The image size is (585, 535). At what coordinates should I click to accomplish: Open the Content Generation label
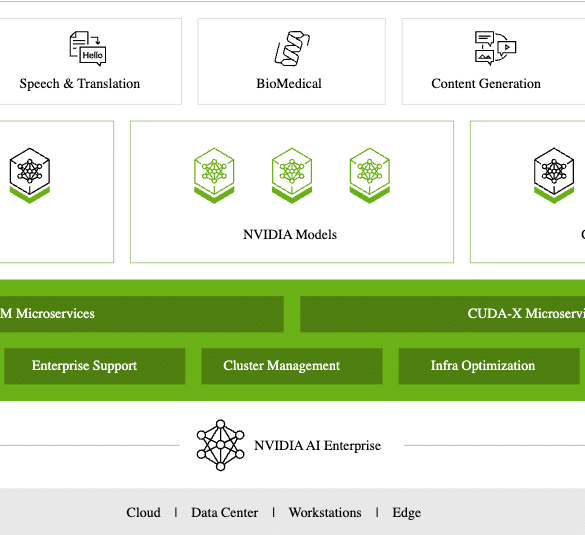(486, 84)
